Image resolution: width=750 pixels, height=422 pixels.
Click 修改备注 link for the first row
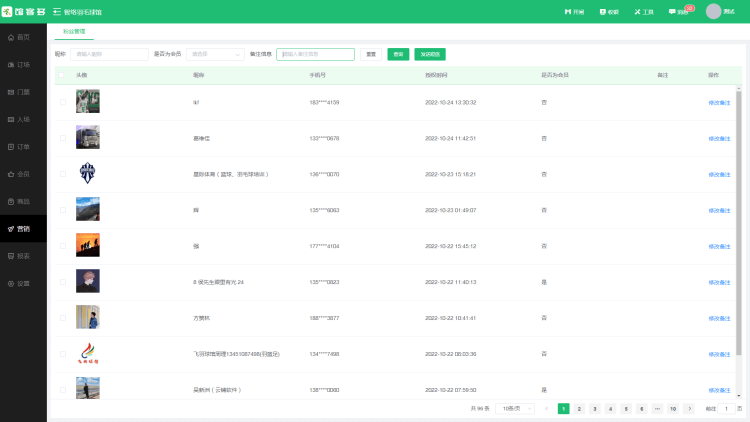coord(719,102)
